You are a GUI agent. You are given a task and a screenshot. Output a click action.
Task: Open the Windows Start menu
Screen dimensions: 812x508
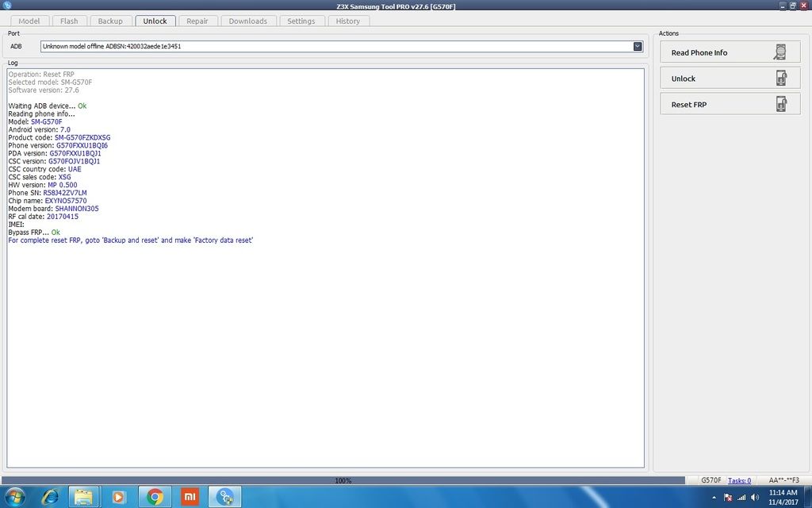click(x=14, y=497)
